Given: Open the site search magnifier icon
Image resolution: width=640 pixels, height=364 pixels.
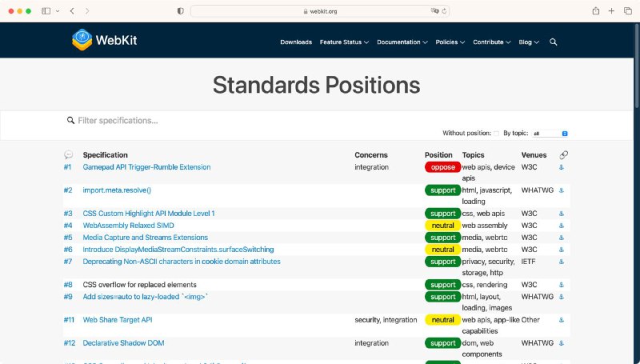Looking at the screenshot, I should (553, 42).
